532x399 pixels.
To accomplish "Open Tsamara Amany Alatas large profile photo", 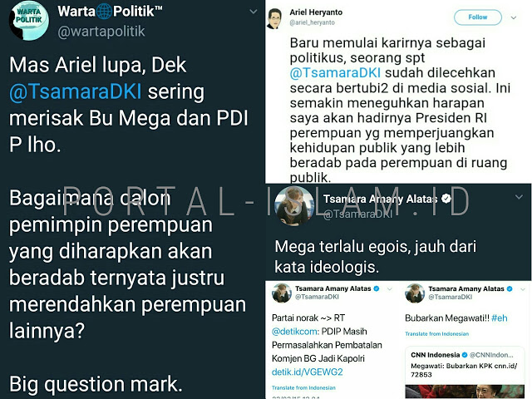I will [x=294, y=205].
